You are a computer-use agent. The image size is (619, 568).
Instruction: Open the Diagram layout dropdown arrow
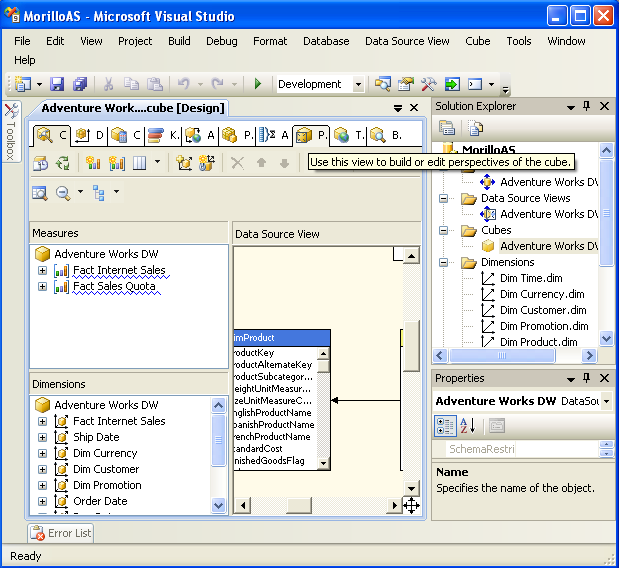[x=116, y=191]
